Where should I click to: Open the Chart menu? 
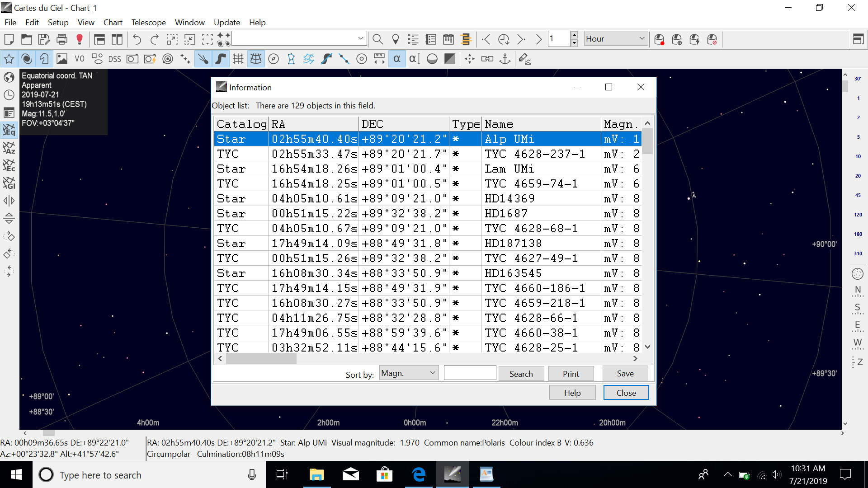pos(113,23)
